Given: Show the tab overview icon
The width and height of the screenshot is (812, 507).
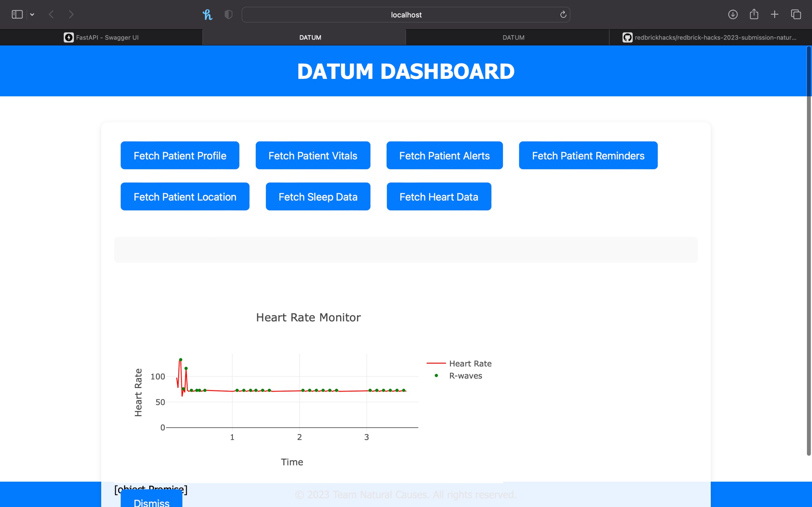Looking at the screenshot, I should 796,15.
